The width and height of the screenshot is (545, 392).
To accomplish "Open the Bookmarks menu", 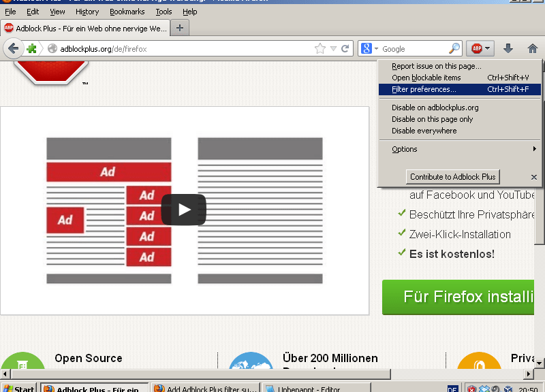I will [x=127, y=12].
